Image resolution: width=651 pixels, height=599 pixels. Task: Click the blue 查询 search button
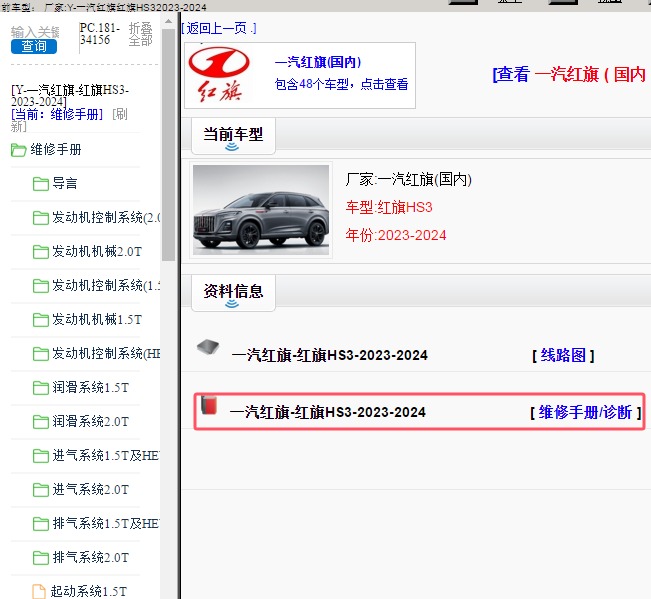[x=34, y=46]
